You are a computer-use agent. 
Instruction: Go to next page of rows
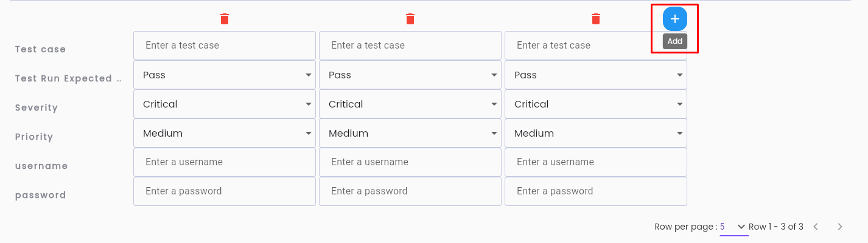[840, 227]
